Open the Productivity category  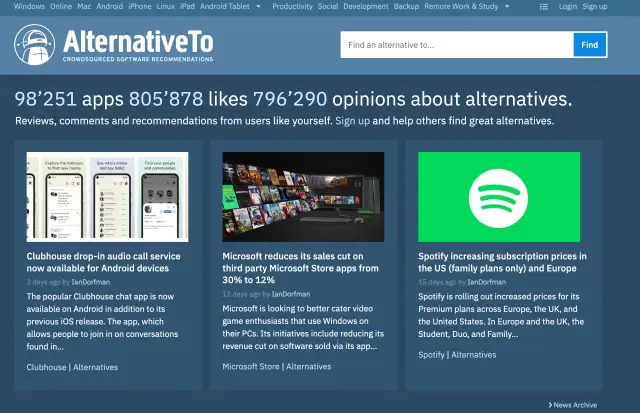tap(292, 7)
